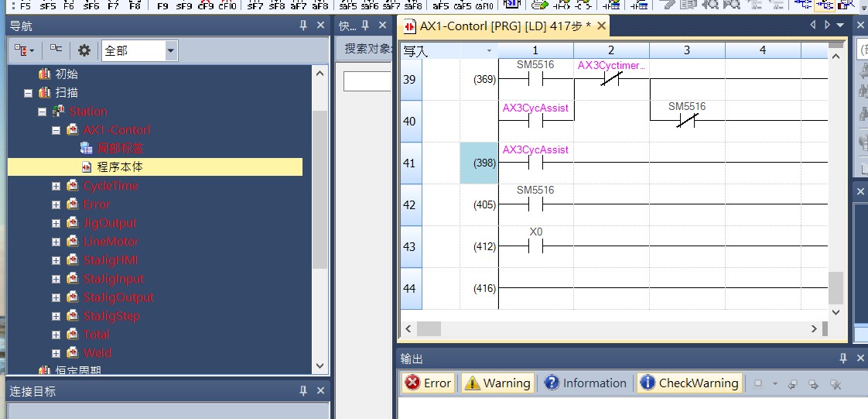The height and width of the screenshot is (419, 868).
Task: Open navigation options gear icon
Action: pyautogui.click(x=84, y=51)
